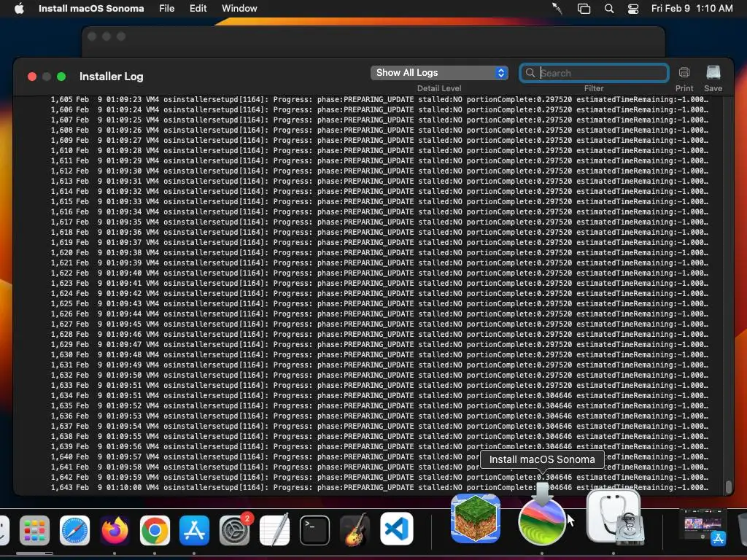Open Minecraft from the Dock
The height and width of the screenshot is (560, 747).
[476, 518]
